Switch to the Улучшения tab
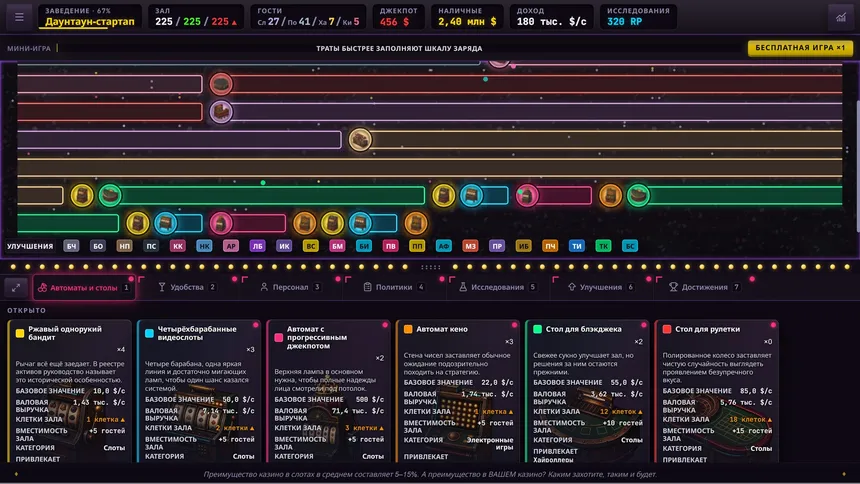The image size is (860, 484). click(x=601, y=287)
